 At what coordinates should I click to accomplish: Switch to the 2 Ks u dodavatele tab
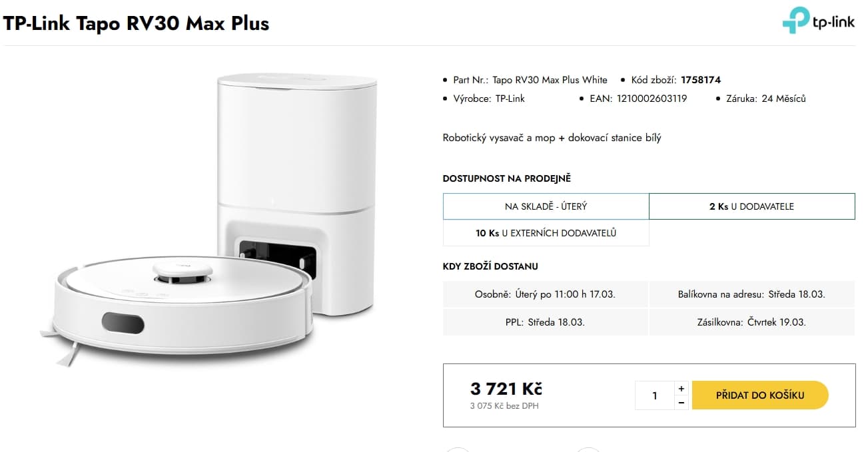(x=751, y=206)
